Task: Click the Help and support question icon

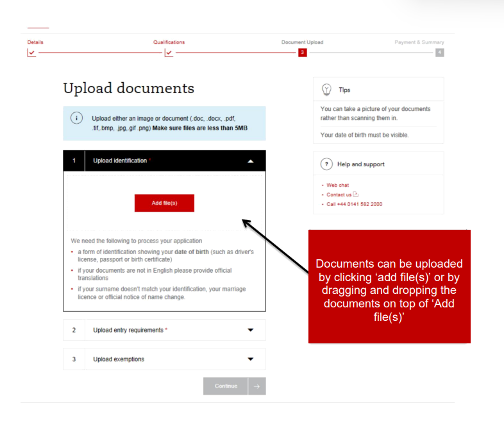Action: click(x=326, y=164)
